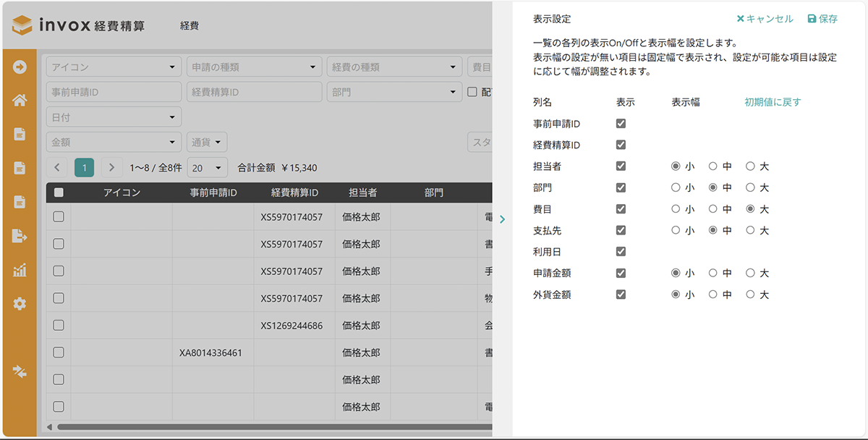This screenshot has height=440, width=868.
Task: Go to home via sidebar house icon
Action: click(20, 101)
